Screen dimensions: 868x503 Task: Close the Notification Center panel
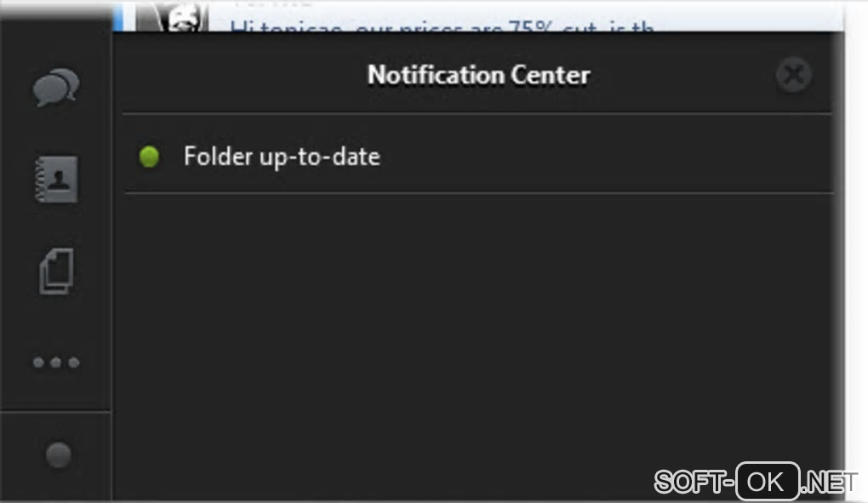point(793,76)
